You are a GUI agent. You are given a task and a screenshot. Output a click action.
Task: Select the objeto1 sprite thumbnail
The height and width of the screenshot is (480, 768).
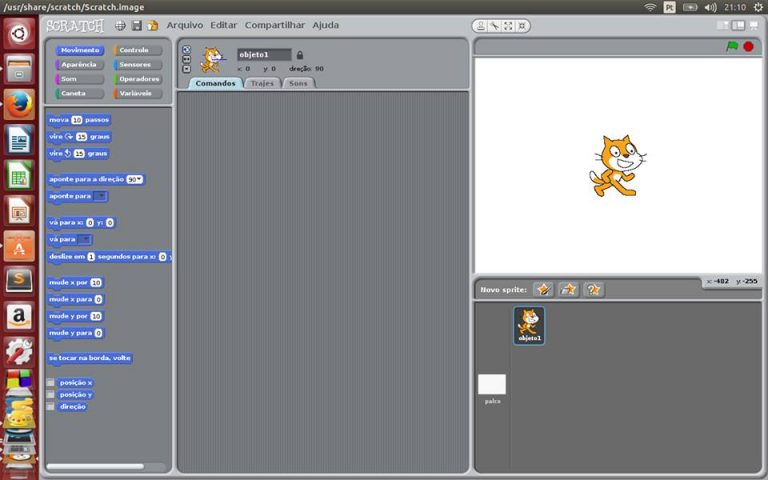click(529, 325)
